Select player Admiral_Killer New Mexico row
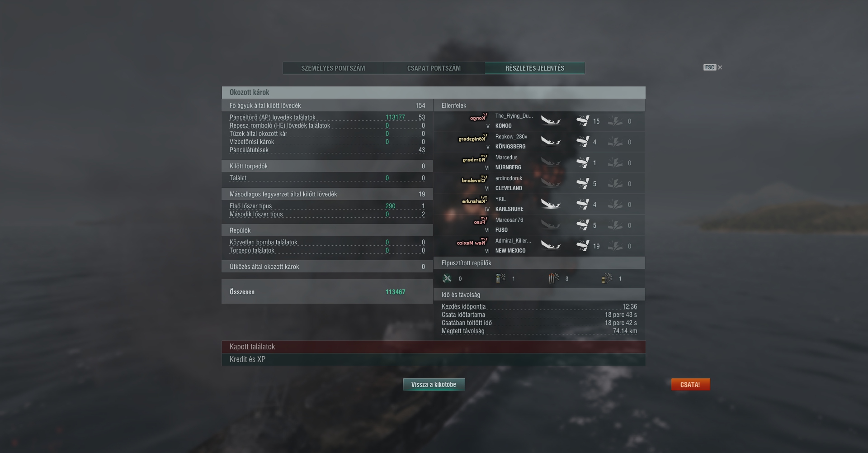Image resolution: width=868 pixels, height=453 pixels. pos(539,246)
